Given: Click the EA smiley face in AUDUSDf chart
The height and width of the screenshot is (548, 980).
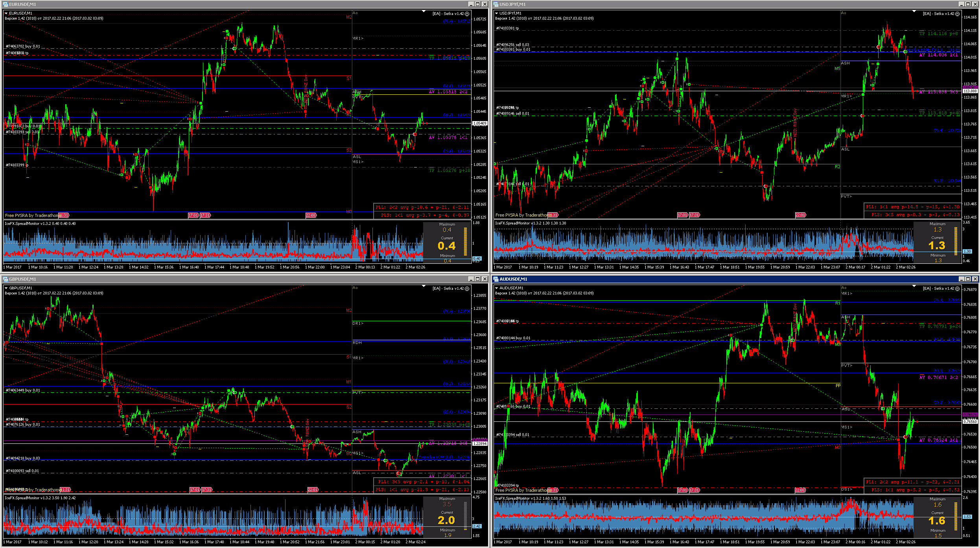Looking at the screenshot, I should 958,289.
